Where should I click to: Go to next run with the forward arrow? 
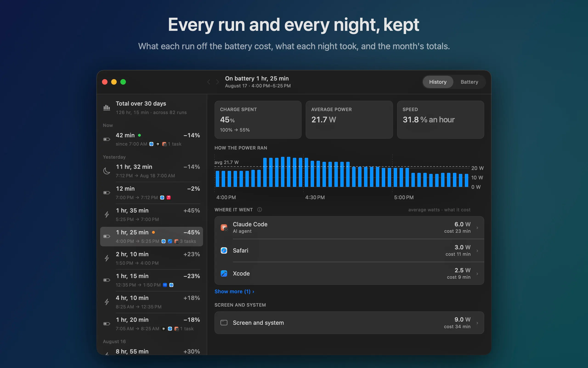[x=218, y=82]
